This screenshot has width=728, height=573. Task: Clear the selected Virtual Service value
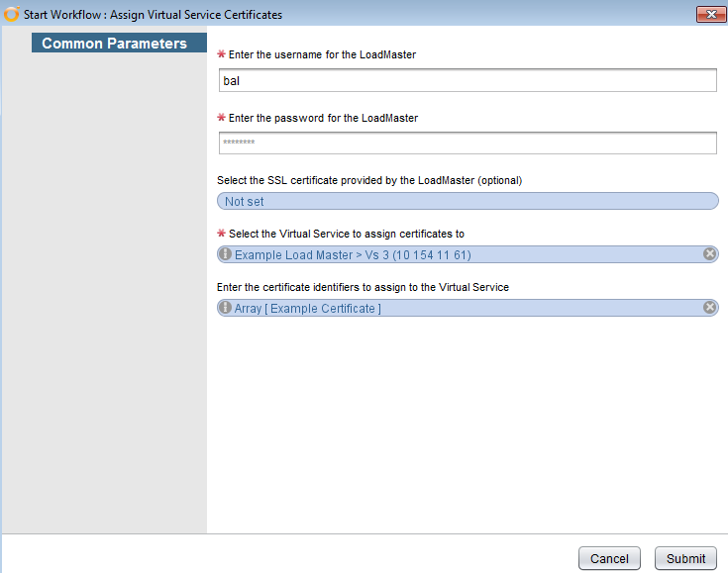(709, 253)
